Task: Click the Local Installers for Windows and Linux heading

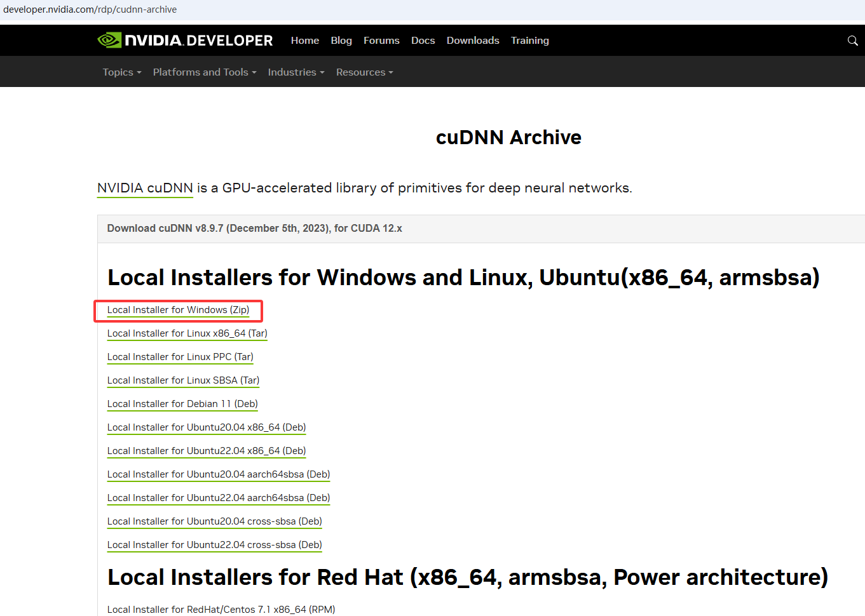Action: [463, 278]
